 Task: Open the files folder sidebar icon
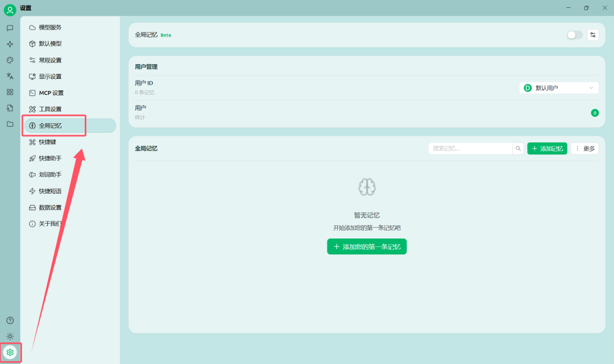[x=10, y=124]
